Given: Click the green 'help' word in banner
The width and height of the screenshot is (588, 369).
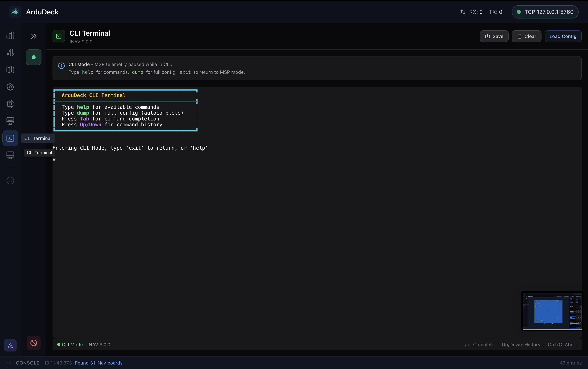Looking at the screenshot, I should pos(88,72).
